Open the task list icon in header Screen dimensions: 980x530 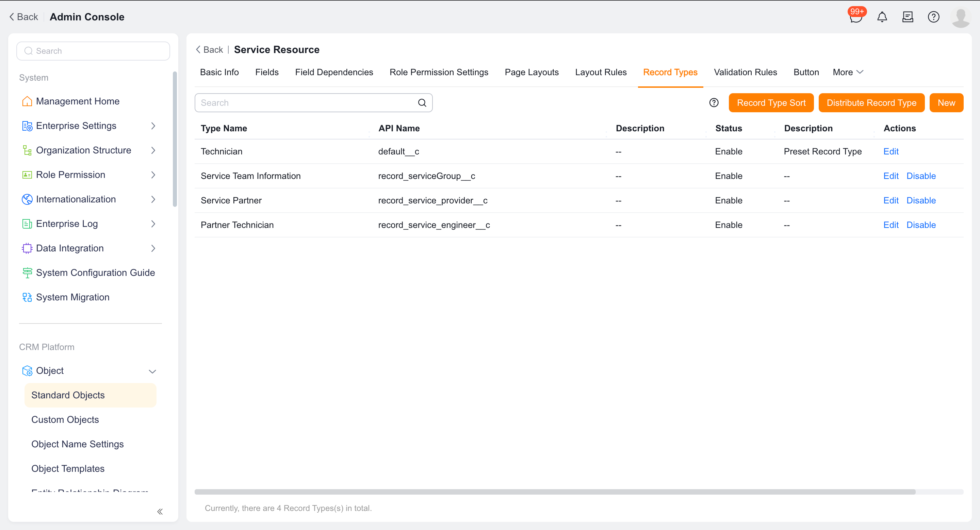[x=908, y=17]
